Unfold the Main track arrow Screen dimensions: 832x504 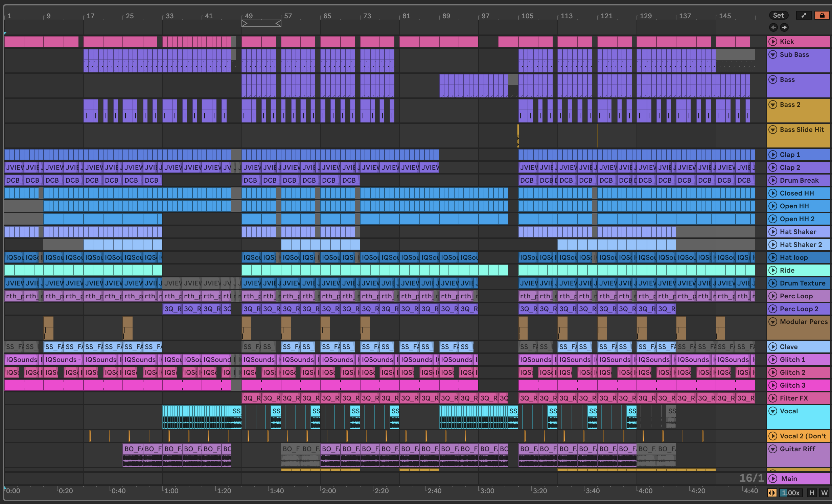(773, 479)
